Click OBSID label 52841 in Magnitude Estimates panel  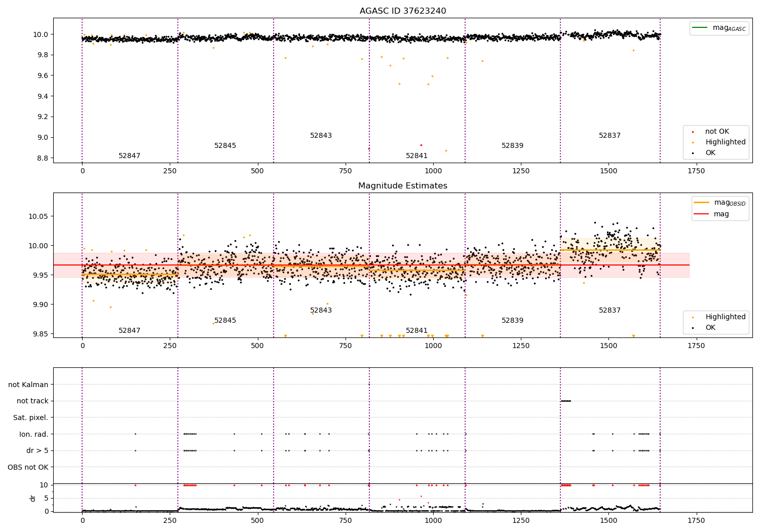click(x=417, y=331)
